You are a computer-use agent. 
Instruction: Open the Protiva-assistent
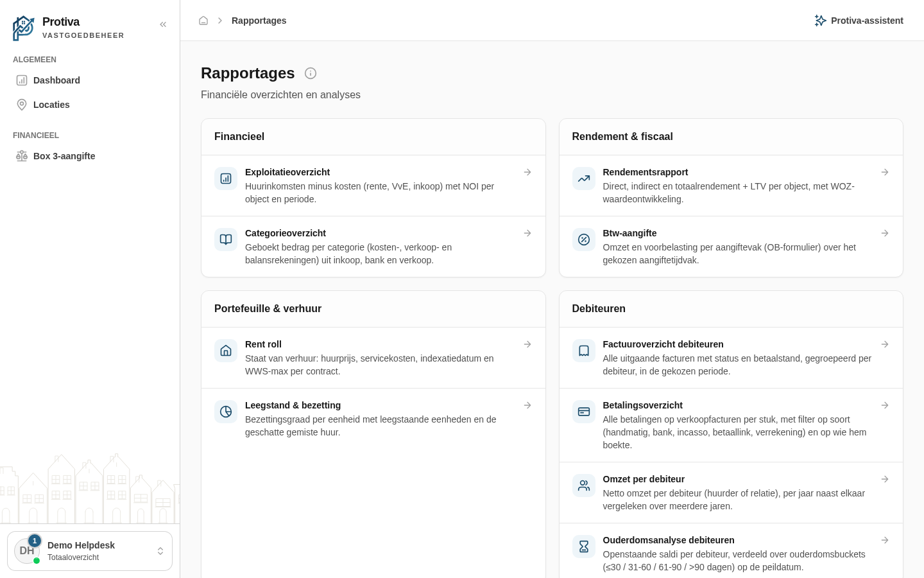click(859, 21)
